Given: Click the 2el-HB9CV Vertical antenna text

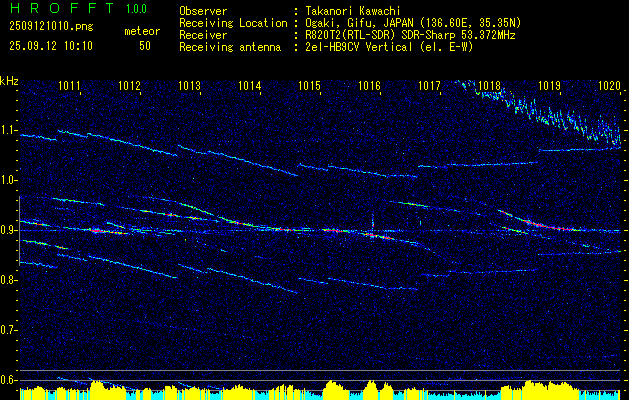Looking at the screenshot, I should point(389,47).
